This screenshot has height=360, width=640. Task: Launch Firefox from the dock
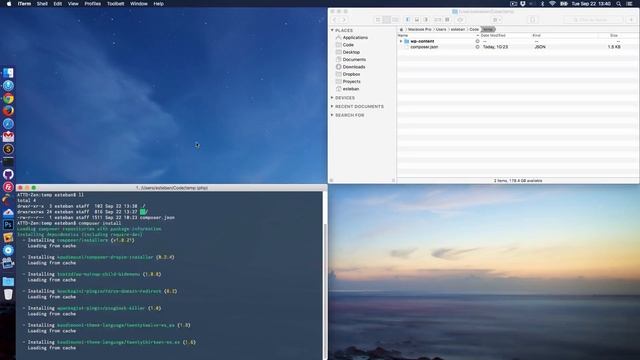8,111
